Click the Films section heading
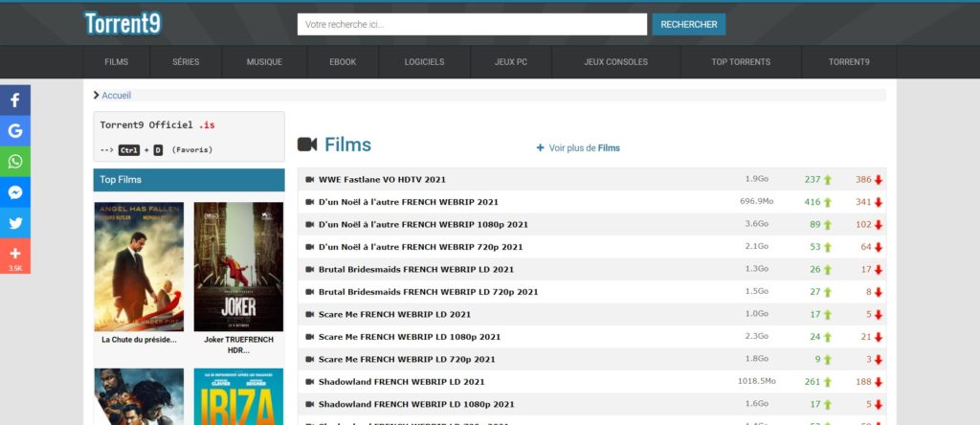Viewport: 980px width, 425px height. click(347, 145)
